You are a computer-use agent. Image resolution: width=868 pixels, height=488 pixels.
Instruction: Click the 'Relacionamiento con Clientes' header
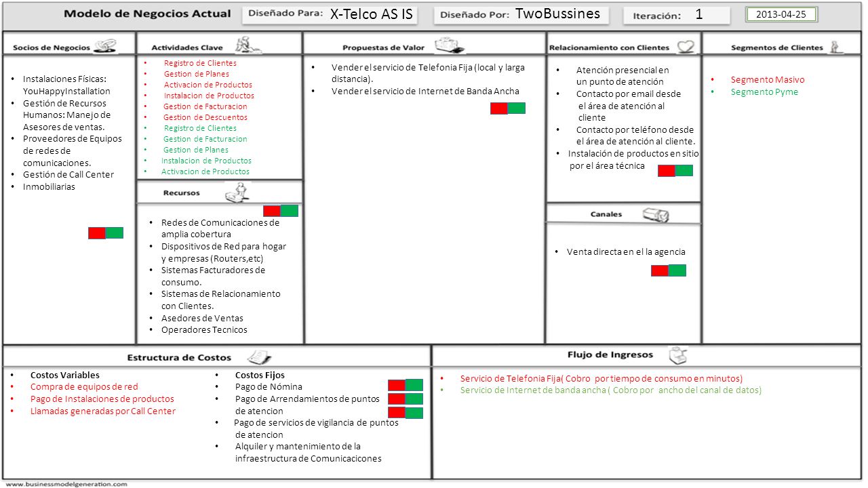tap(609, 47)
